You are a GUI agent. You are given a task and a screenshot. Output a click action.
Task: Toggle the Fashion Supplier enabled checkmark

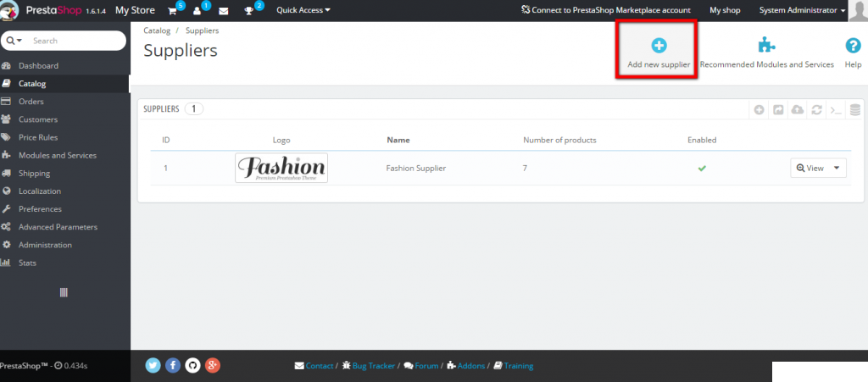click(702, 168)
